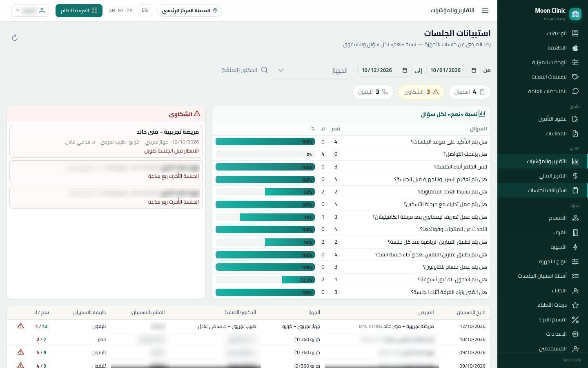
Task: Select المستخدمين in the sidebar menu
Action: (542, 349)
